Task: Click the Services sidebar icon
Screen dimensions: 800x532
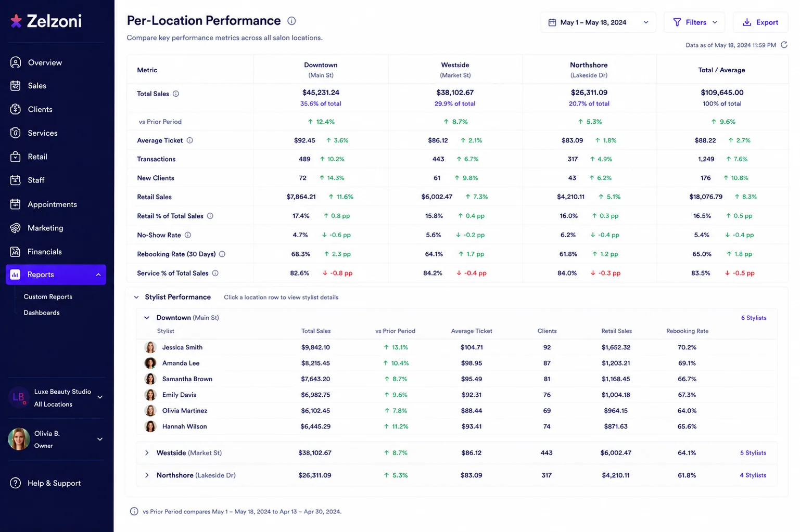Action: click(16, 133)
